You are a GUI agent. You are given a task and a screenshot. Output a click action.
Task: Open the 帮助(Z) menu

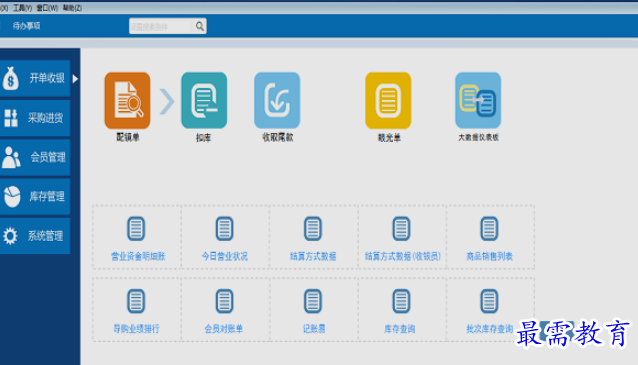72,8
